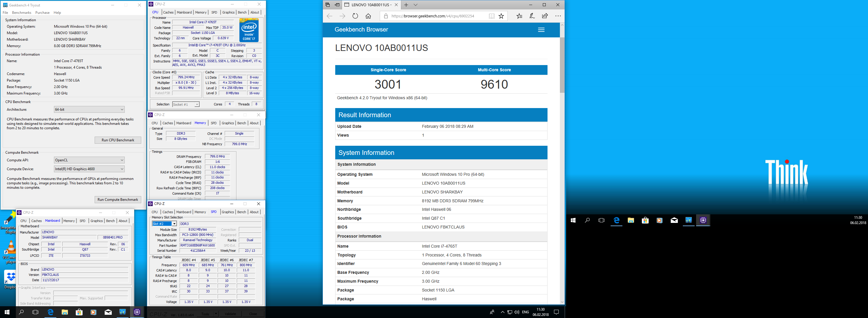Viewport: 868px width, 318px height.
Task: Click the Edge page vertical scrollbar thumb
Action: click(562, 65)
